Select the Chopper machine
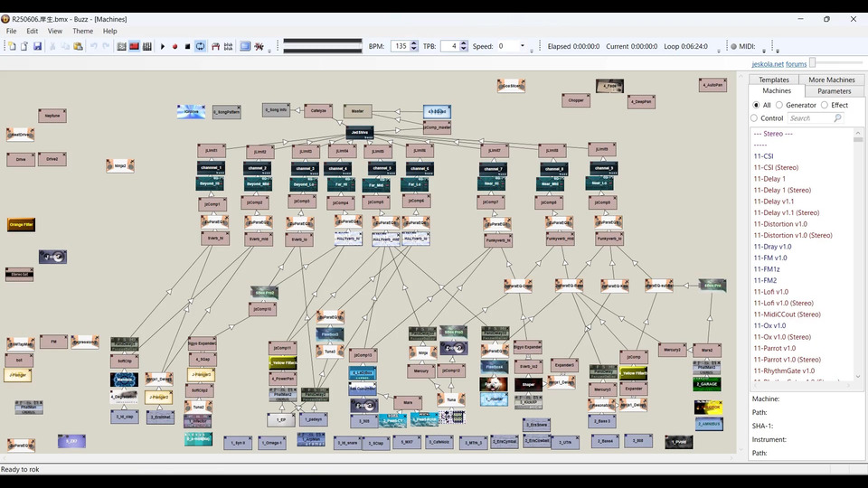This screenshot has width=868, height=488. click(x=576, y=100)
